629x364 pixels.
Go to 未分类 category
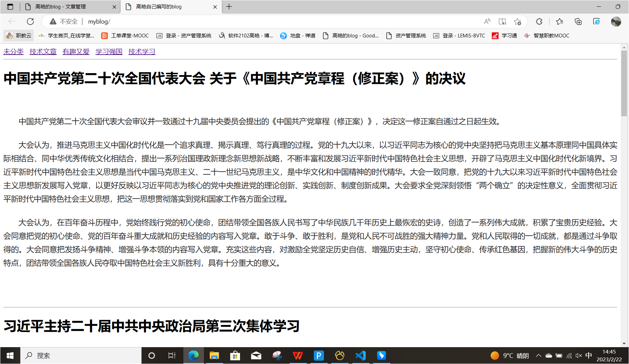13,52
